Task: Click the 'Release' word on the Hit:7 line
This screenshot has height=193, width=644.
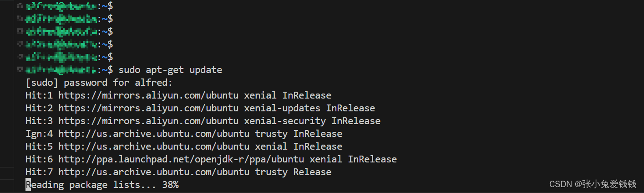Action: (x=312, y=172)
